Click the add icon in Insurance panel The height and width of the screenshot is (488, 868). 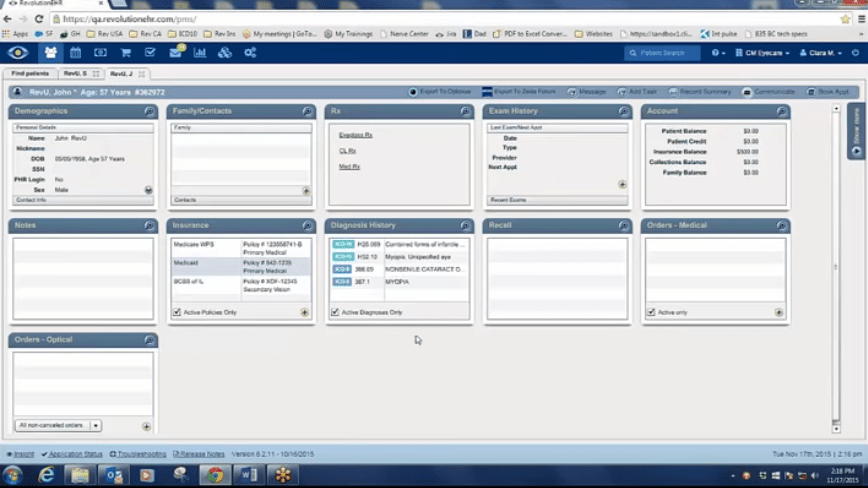coord(305,313)
